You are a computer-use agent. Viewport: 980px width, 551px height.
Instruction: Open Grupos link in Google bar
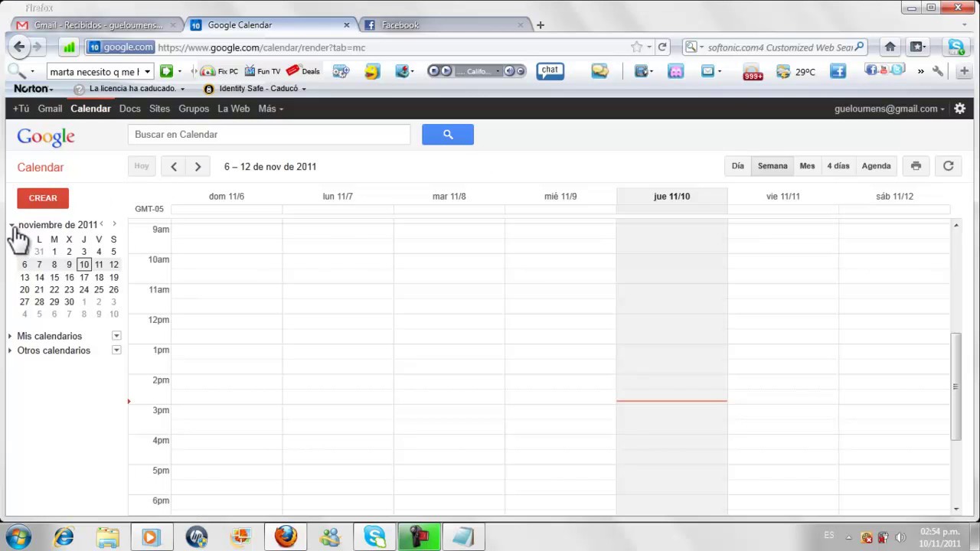(x=194, y=109)
